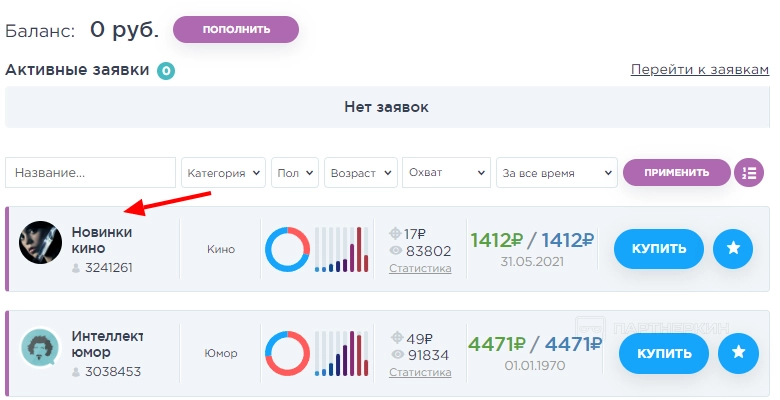Open Статистика link for Интеллект юмор
780x400 pixels.
click(420, 372)
